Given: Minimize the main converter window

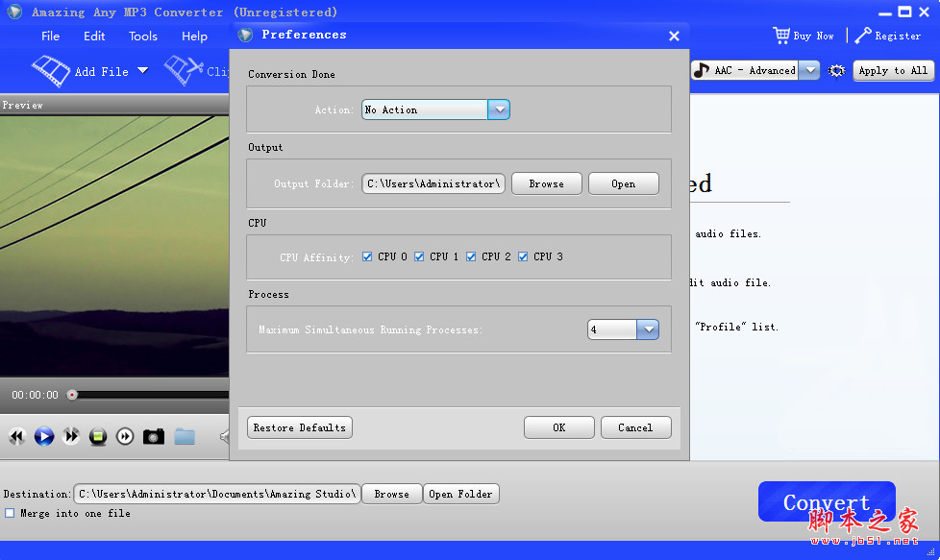Looking at the screenshot, I should pos(885,12).
